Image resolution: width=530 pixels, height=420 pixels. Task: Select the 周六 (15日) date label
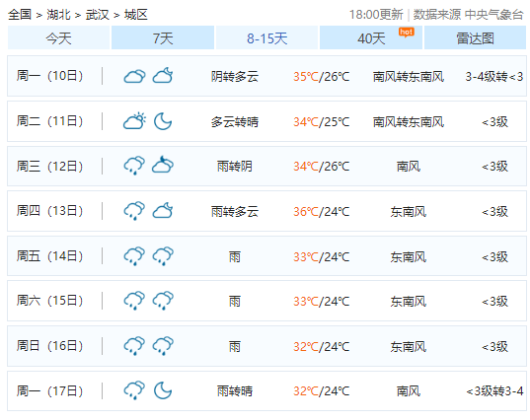point(49,301)
